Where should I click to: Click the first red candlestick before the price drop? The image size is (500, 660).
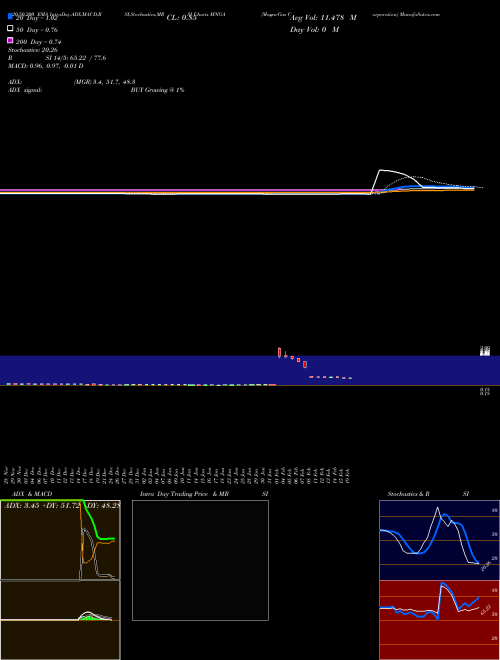point(279,352)
